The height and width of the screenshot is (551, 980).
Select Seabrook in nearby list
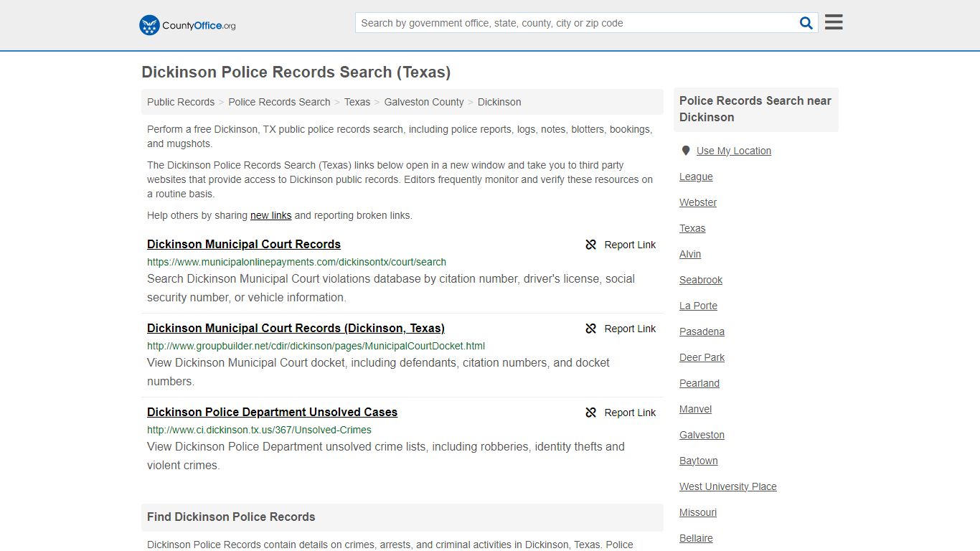pos(701,280)
